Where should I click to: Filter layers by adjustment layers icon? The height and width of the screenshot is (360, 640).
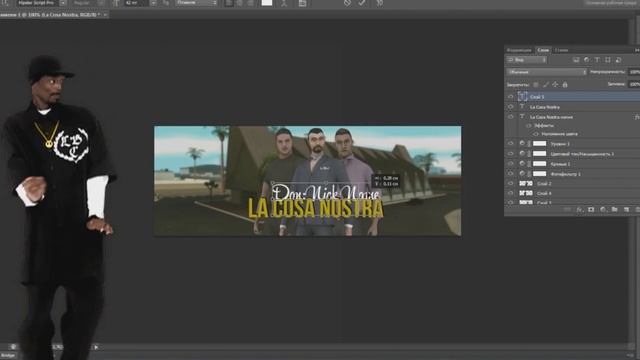point(587,60)
